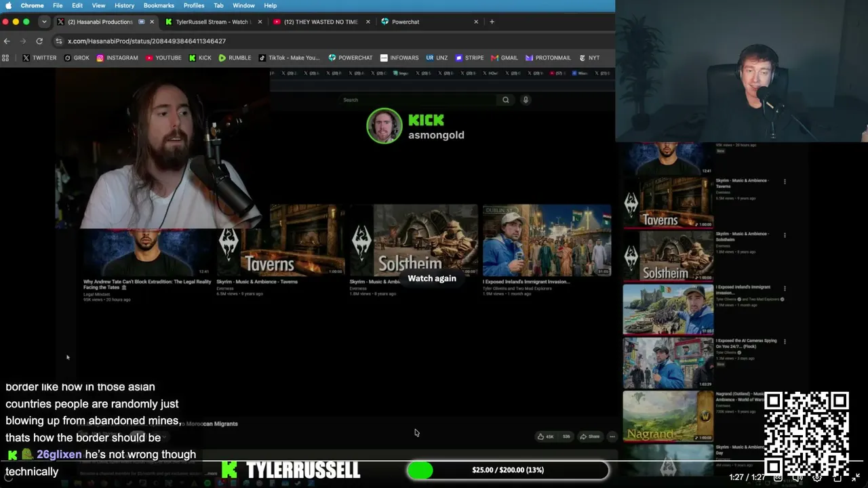The width and height of the screenshot is (868, 488).
Task: Click the YouTube search field
Action: click(x=418, y=100)
